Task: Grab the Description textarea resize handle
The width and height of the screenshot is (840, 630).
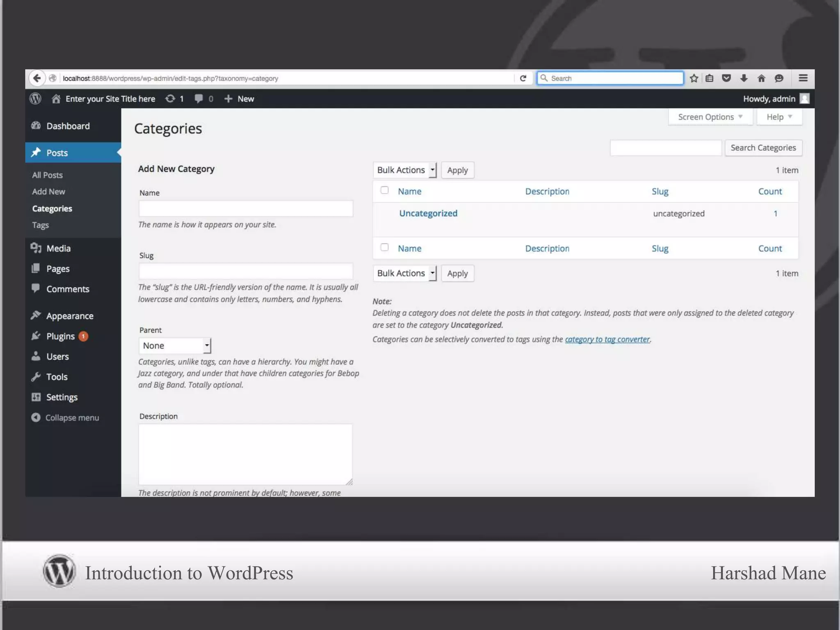Action: point(349,482)
